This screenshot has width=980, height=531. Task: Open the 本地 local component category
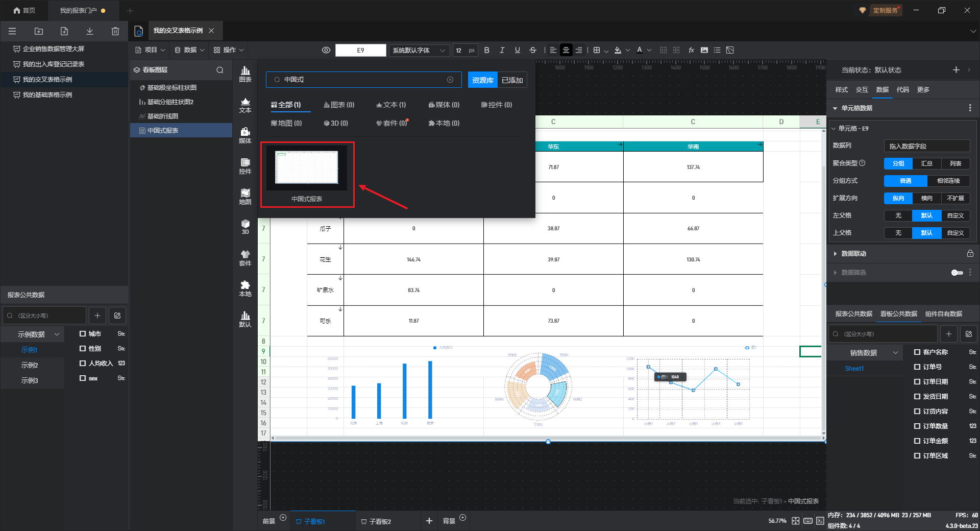tap(245, 289)
